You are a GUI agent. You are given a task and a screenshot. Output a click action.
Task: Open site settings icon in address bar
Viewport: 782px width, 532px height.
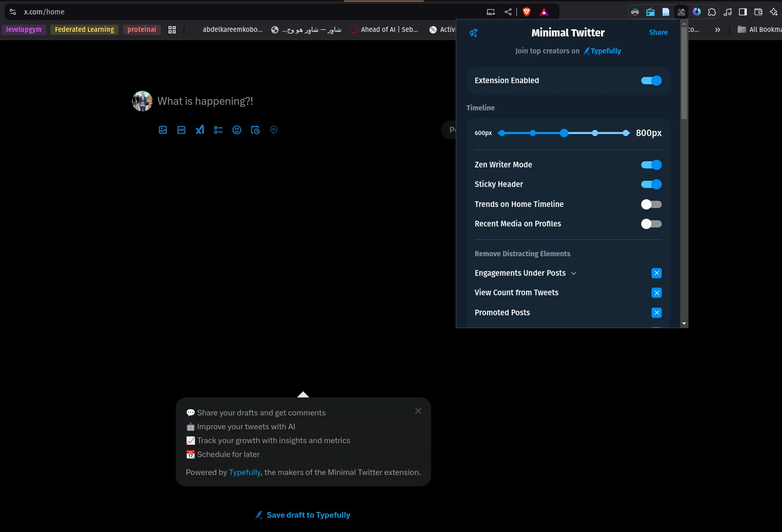13,12
